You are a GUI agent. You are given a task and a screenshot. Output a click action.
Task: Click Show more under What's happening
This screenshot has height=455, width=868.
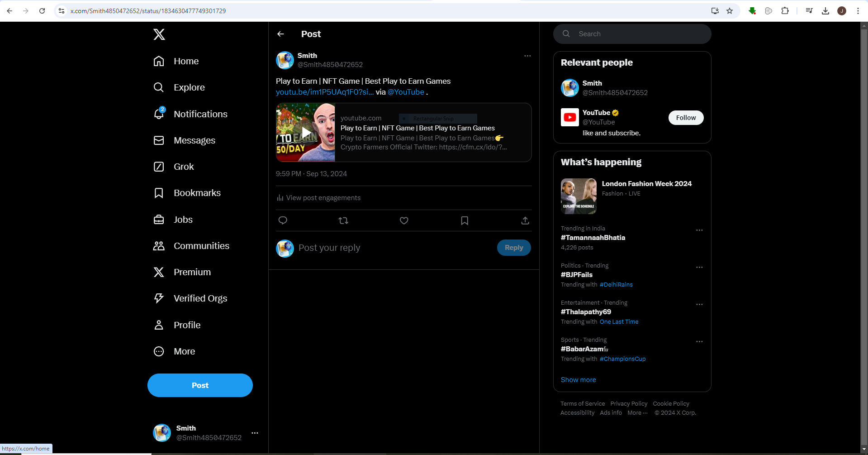click(x=579, y=380)
